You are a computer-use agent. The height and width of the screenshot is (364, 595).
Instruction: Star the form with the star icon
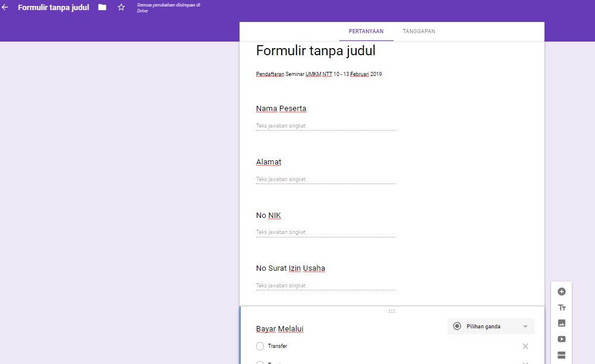click(121, 8)
